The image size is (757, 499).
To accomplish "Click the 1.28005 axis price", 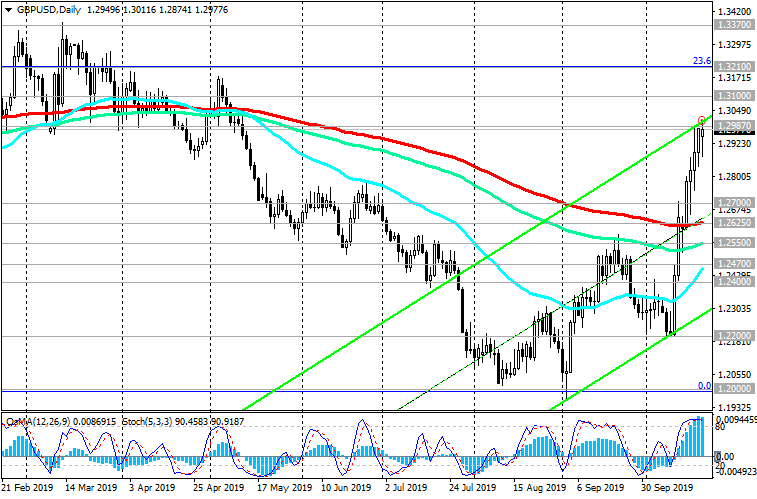I will pyautogui.click(x=735, y=177).
